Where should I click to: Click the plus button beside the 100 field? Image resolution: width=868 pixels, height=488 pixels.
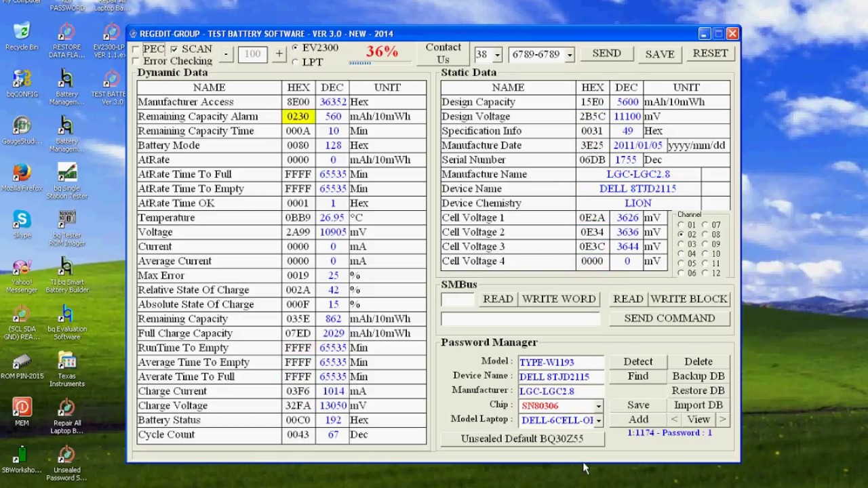pyautogui.click(x=279, y=54)
